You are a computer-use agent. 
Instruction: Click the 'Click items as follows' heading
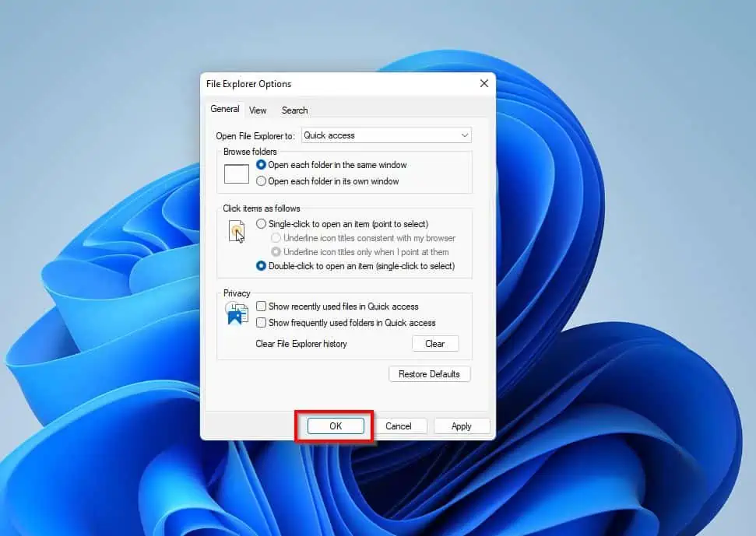(262, 208)
